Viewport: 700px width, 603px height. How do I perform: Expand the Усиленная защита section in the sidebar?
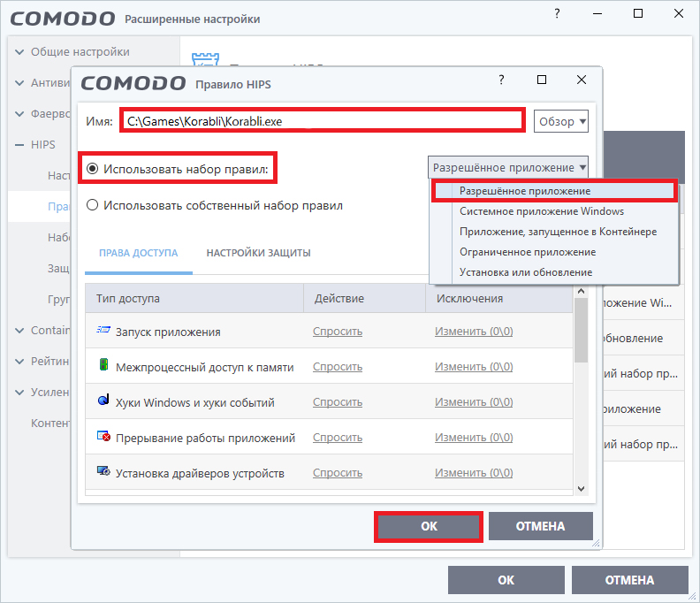point(19,392)
